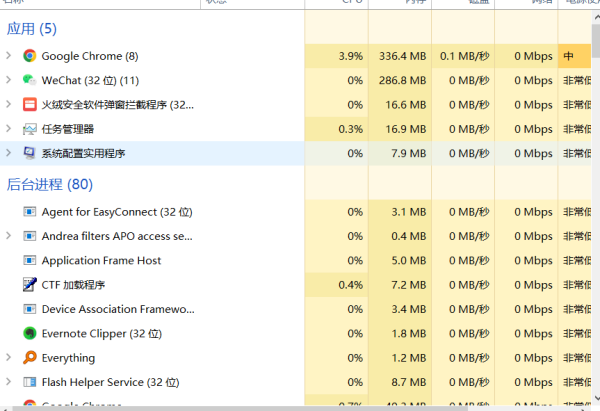600x411 pixels.
Task: Click Chrome's 中 power usage cell
Action: coord(574,56)
